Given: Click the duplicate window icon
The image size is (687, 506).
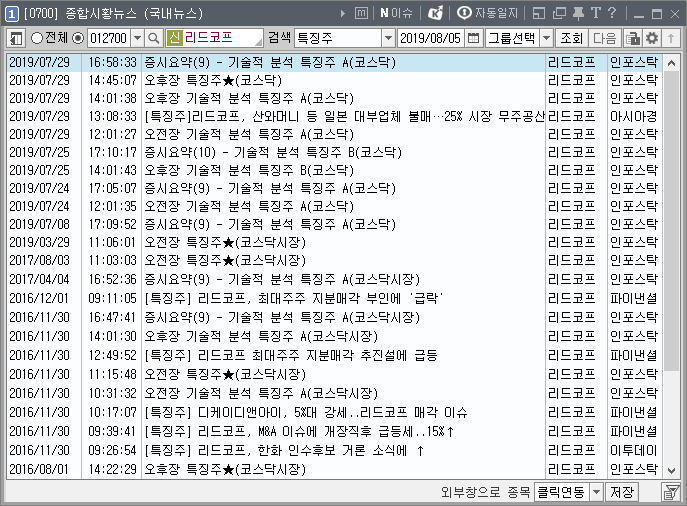Looking at the screenshot, I should click(559, 14).
